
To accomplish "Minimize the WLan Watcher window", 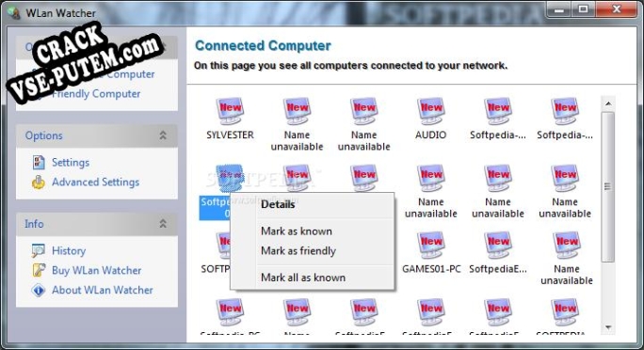I will click(558, 9).
